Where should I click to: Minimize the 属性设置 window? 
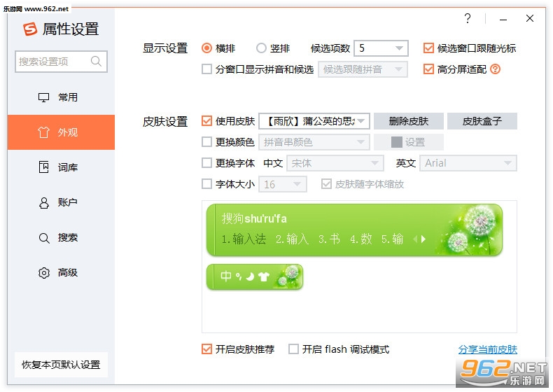(x=503, y=19)
